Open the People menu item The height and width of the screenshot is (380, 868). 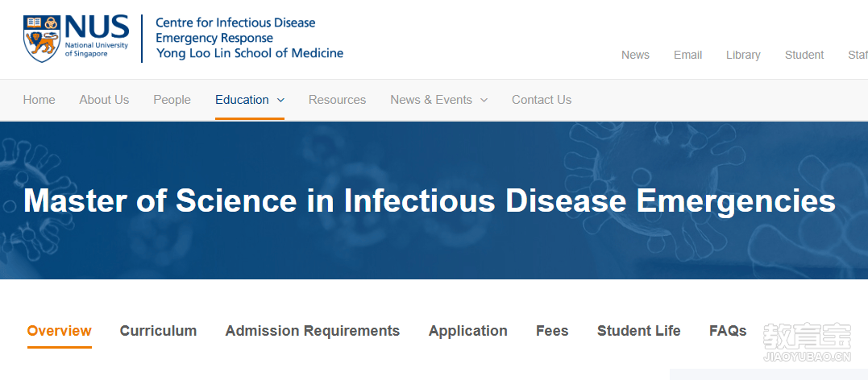172,100
